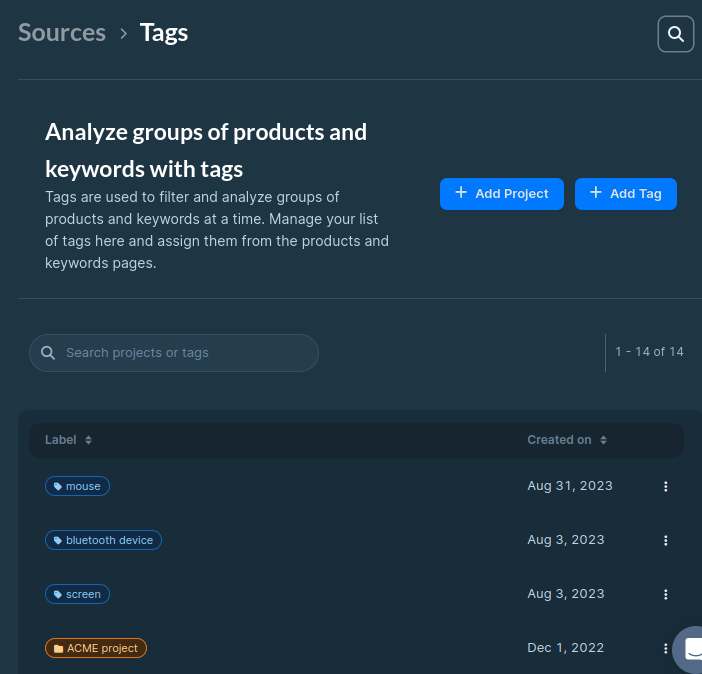Open the ACME project label

(x=96, y=648)
